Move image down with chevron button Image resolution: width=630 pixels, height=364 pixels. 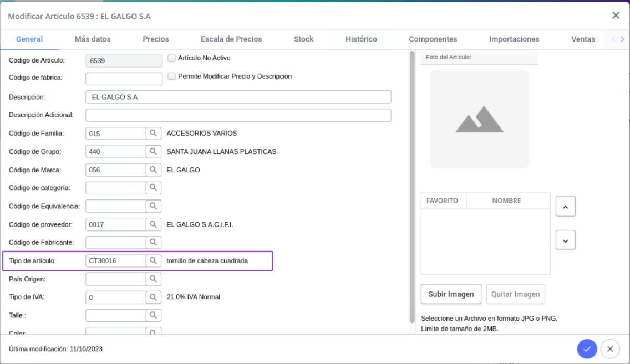[565, 240]
